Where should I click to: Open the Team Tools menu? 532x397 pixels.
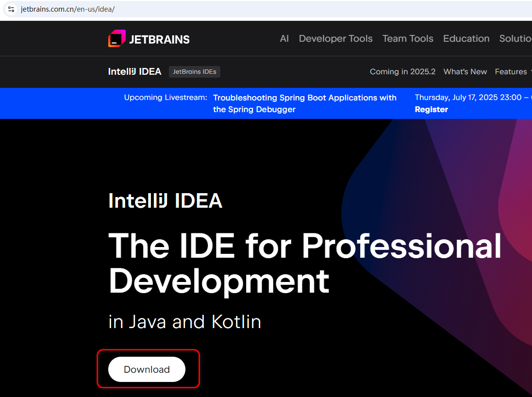[407, 38]
